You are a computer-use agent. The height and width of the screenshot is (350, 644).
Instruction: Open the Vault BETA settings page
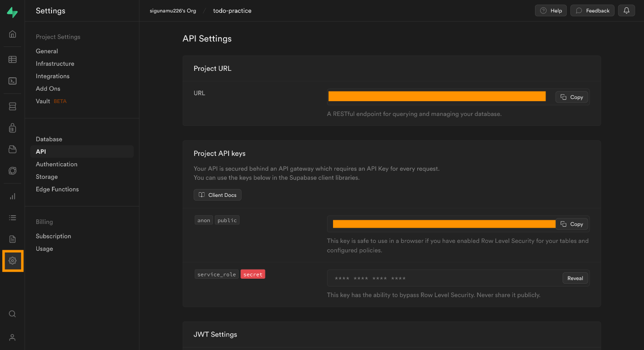coord(43,101)
